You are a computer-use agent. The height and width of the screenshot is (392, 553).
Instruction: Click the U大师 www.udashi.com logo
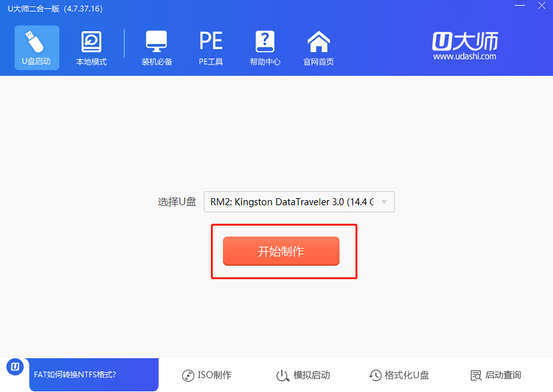(x=465, y=47)
